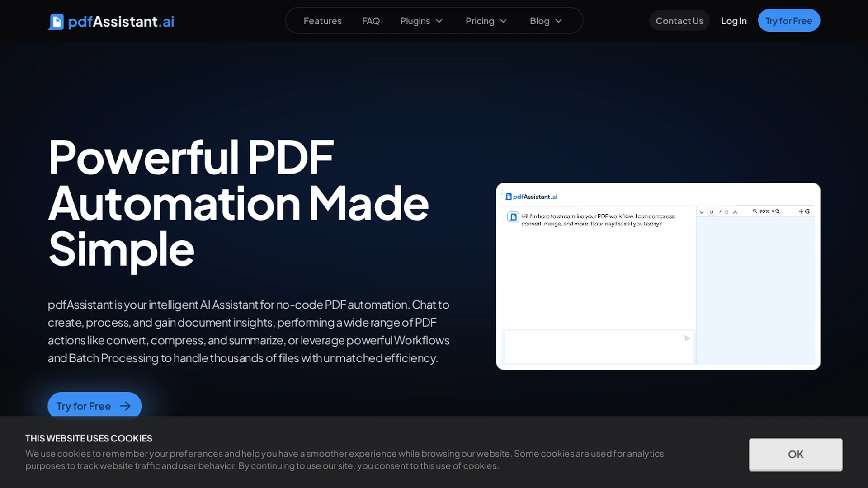Expand the Plugins dropdown chevron
Viewport: 868px width, 488px height.
439,21
